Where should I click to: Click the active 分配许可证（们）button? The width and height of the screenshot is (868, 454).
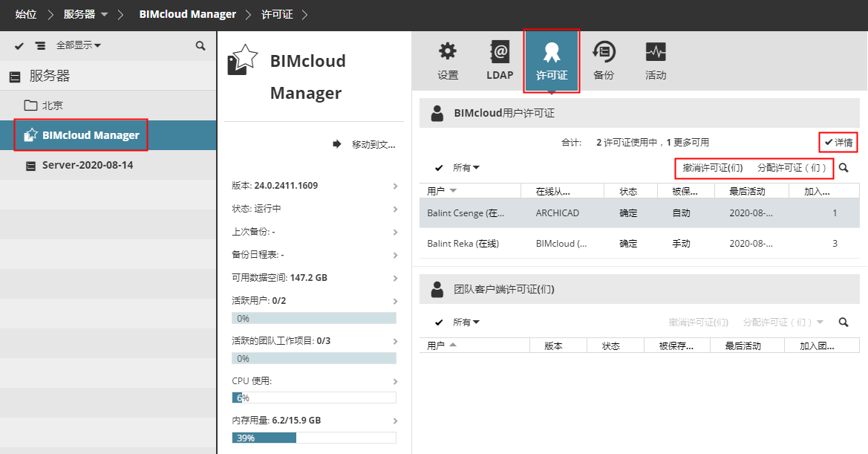(x=792, y=168)
